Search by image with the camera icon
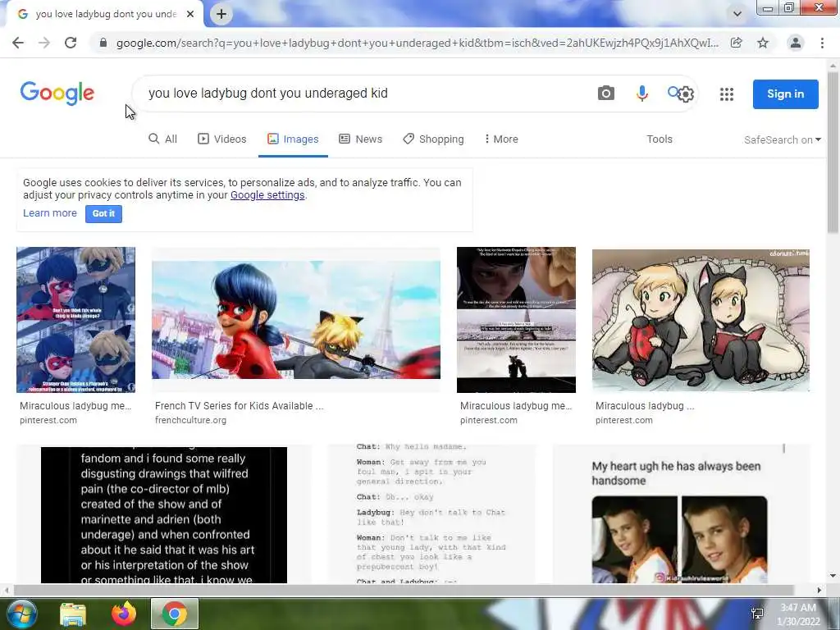840x630 pixels. coord(606,94)
